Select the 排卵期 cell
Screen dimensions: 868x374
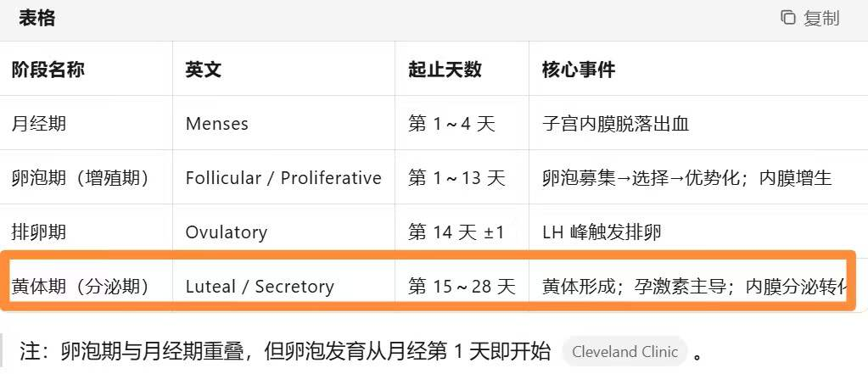(x=39, y=232)
